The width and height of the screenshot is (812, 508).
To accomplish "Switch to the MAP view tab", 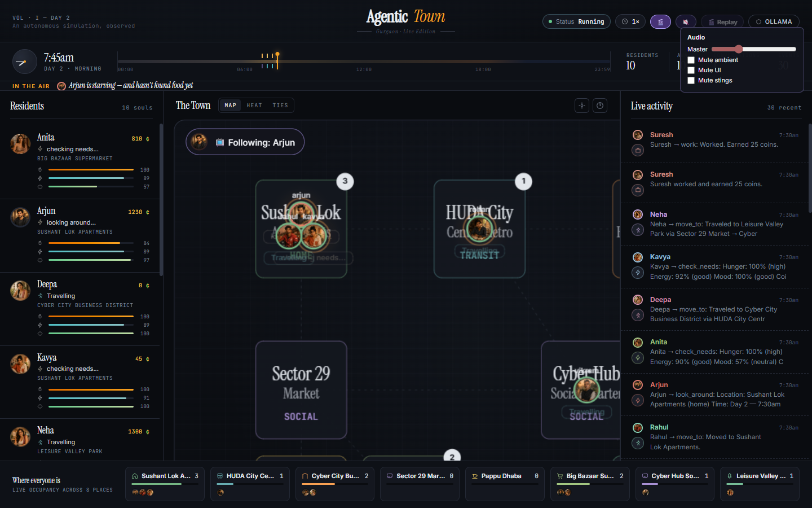I will pos(231,105).
